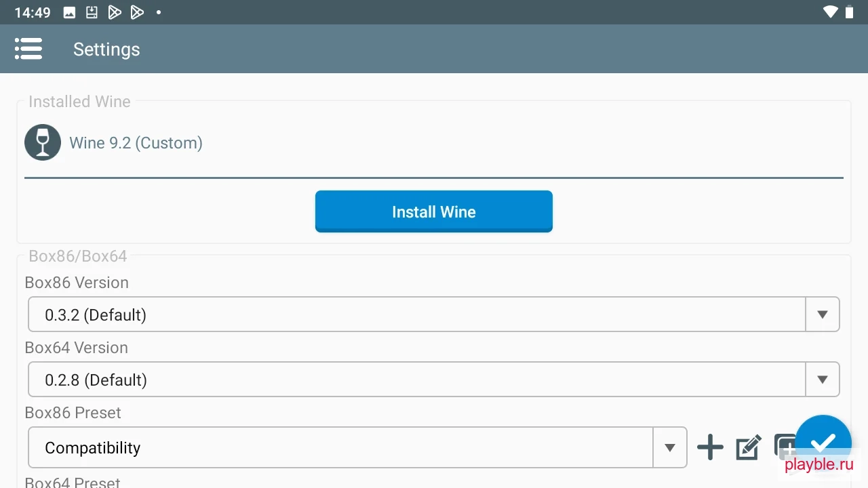Tap the image notification icon in status bar

(69, 12)
